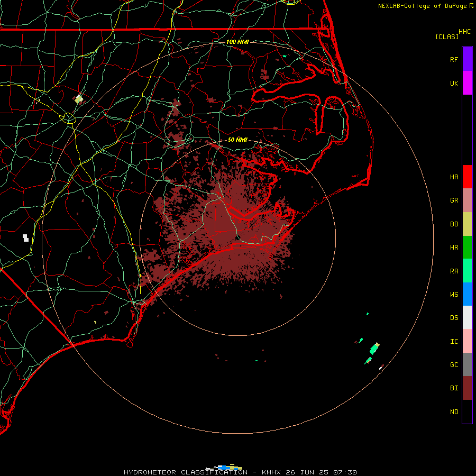Click the "ND" legend label

(454, 412)
